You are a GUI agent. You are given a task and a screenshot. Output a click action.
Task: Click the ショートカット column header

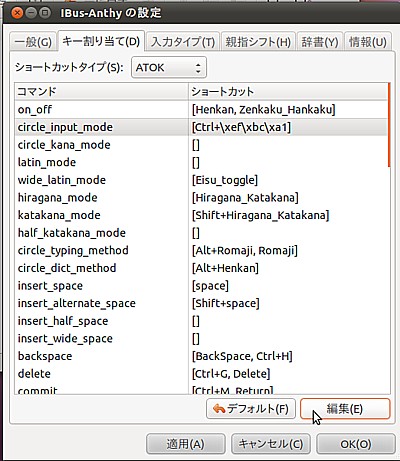(x=288, y=92)
